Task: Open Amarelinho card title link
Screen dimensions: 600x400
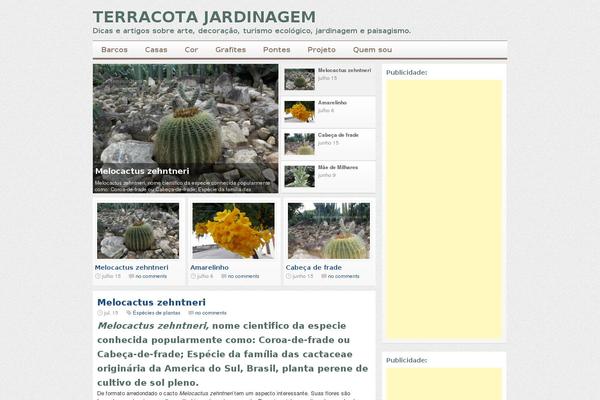Action: [209, 268]
